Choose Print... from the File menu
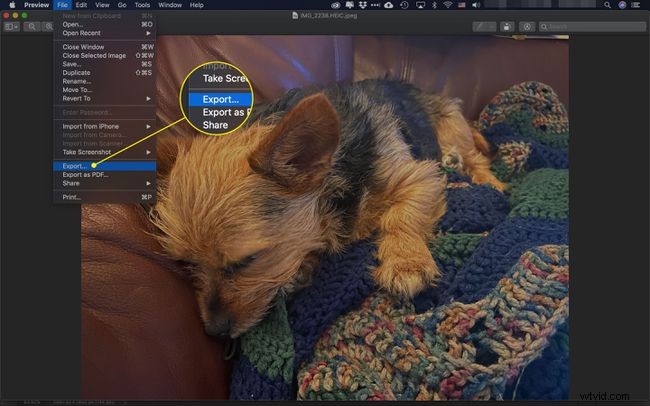This screenshot has height=406, width=650. tap(104, 197)
